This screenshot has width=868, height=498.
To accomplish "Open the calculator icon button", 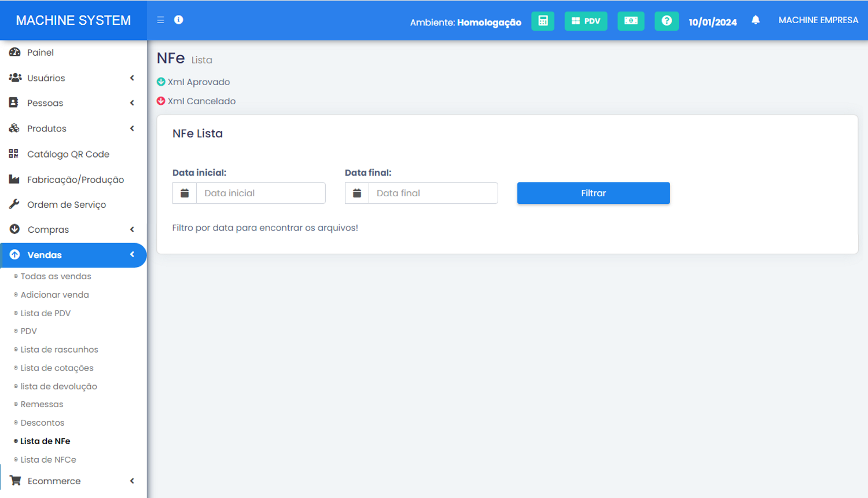I will (x=543, y=21).
